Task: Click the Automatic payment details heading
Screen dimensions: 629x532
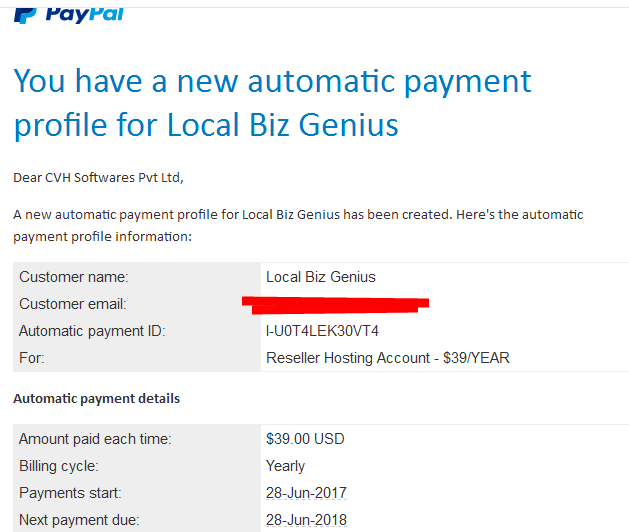Action: coord(96,398)
